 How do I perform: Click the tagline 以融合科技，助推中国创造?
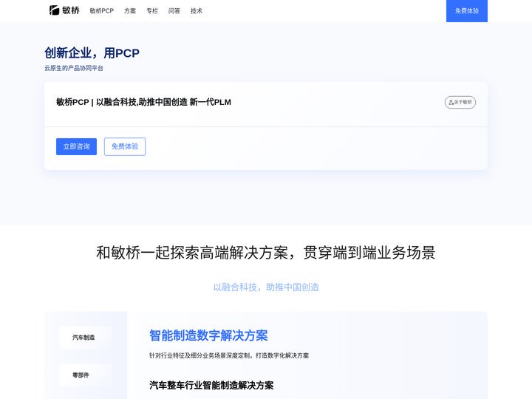(x=266, y=287)
